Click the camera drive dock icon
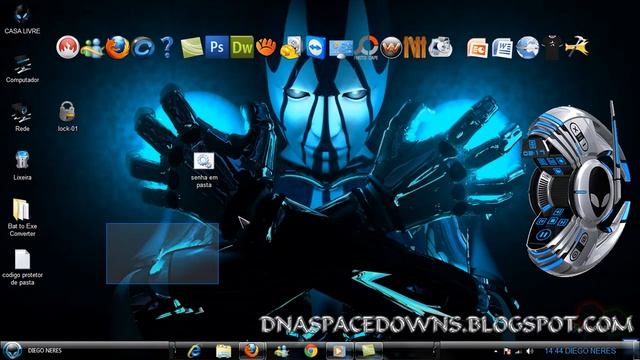 (440, 47)
